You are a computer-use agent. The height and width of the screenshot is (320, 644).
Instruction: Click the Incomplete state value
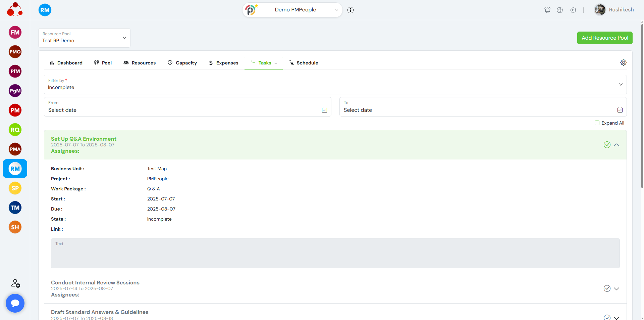[x=159, y=219]
